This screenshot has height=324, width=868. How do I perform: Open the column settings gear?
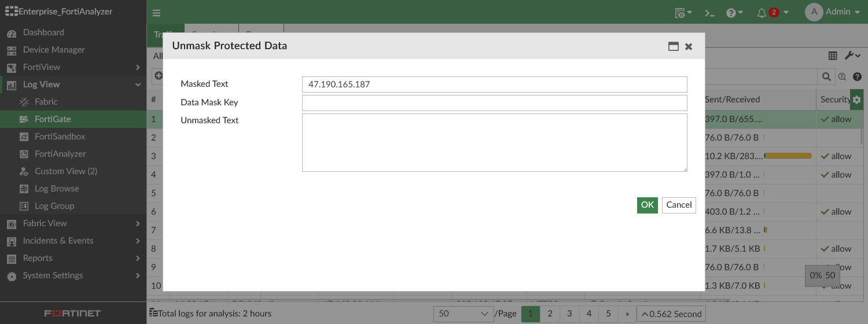coord(856,100)
